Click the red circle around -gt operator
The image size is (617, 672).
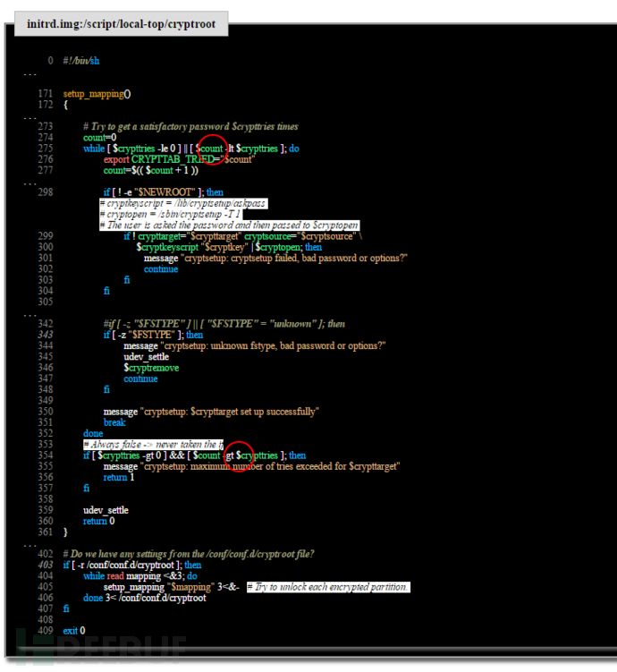point(240,455)
